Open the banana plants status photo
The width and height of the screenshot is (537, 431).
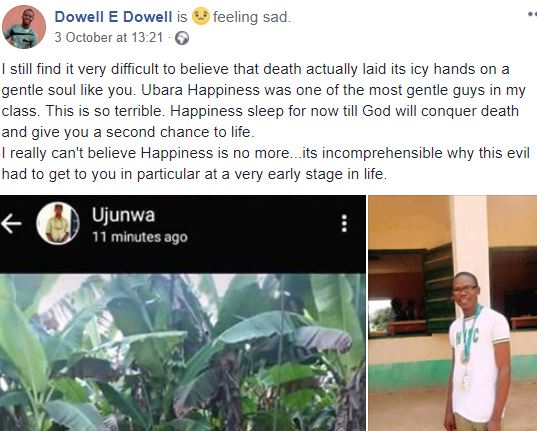click(183, 352)
